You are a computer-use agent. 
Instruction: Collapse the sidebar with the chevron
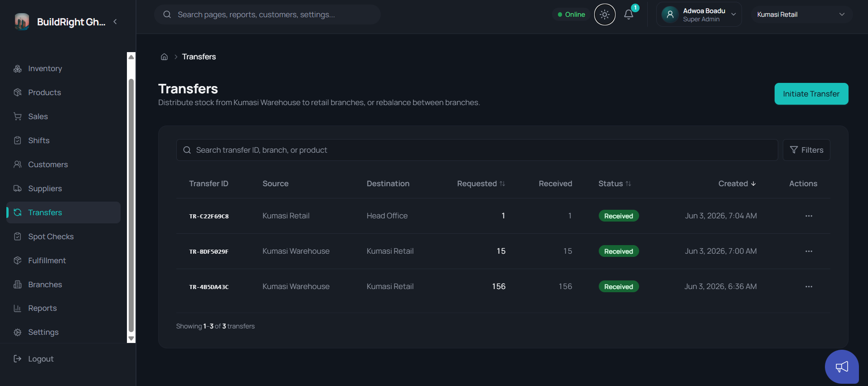(x=115, y=22)
